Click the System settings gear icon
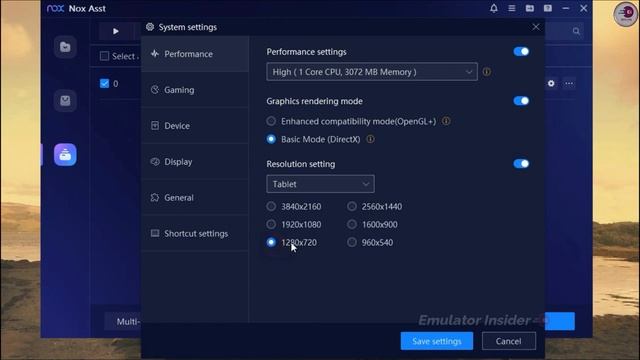 pyautogui.click(x=150, y=27)
